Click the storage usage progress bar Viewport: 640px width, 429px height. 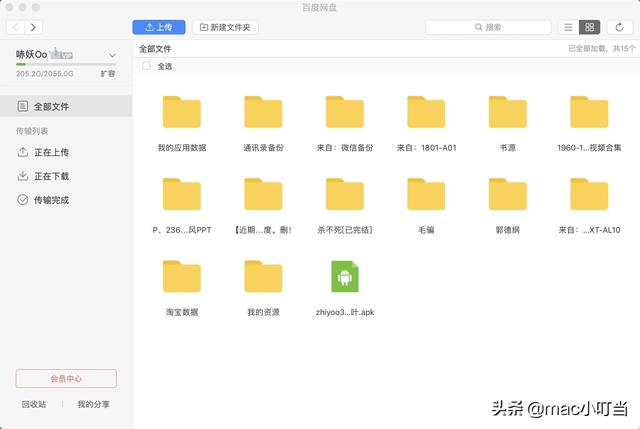(x=66, y=64)
